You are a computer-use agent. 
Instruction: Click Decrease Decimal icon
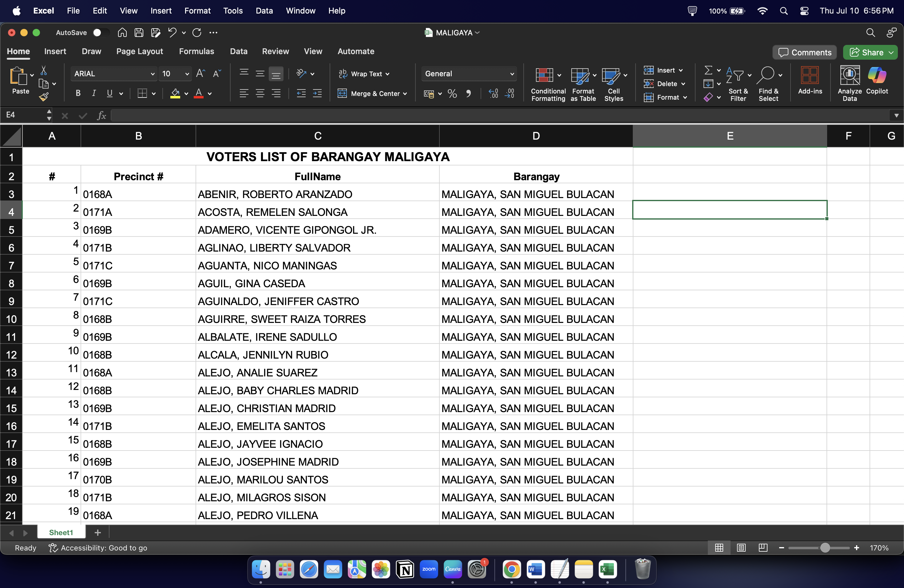click(x=509, y=94)
